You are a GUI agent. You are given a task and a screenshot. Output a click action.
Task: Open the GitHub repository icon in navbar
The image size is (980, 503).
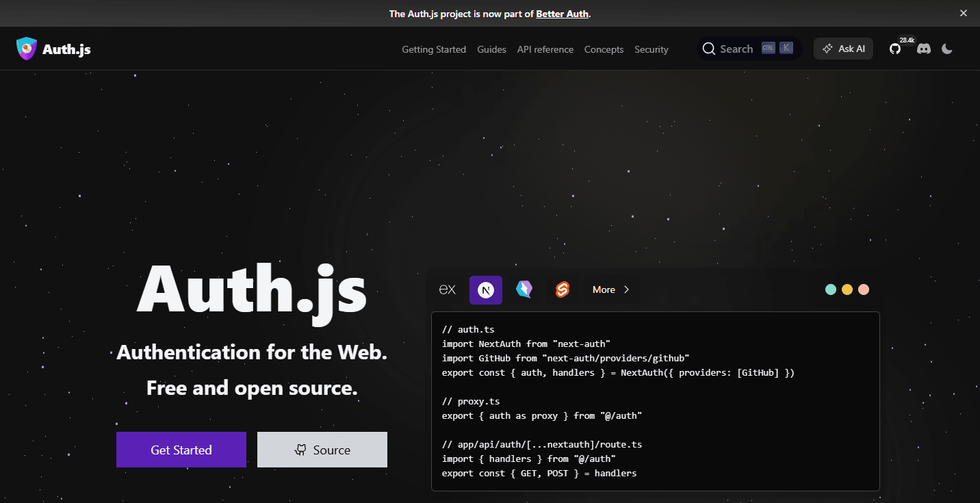895,49
